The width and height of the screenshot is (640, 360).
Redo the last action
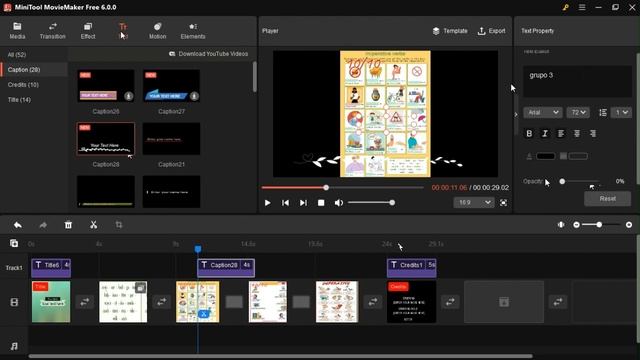coord(43,225)
